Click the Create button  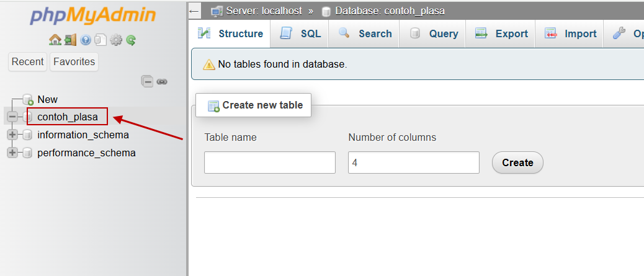(517, 162)
